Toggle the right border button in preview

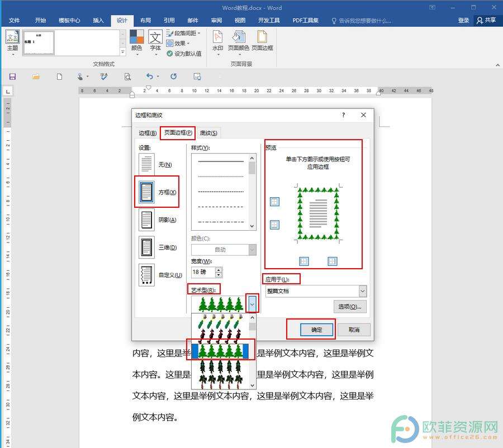tap(333, 261)
